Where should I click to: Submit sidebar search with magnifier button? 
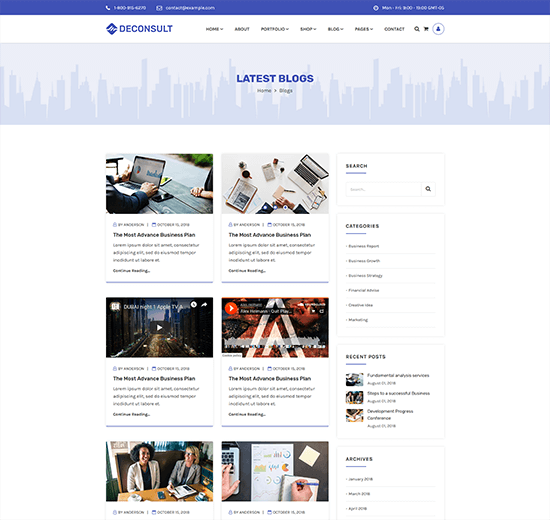(x=428, y=189)
